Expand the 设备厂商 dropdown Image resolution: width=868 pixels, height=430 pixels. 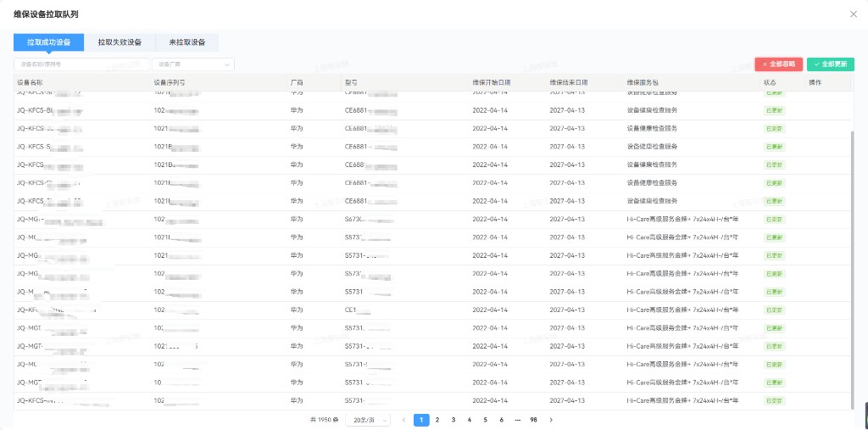click(x=193, y=64)
